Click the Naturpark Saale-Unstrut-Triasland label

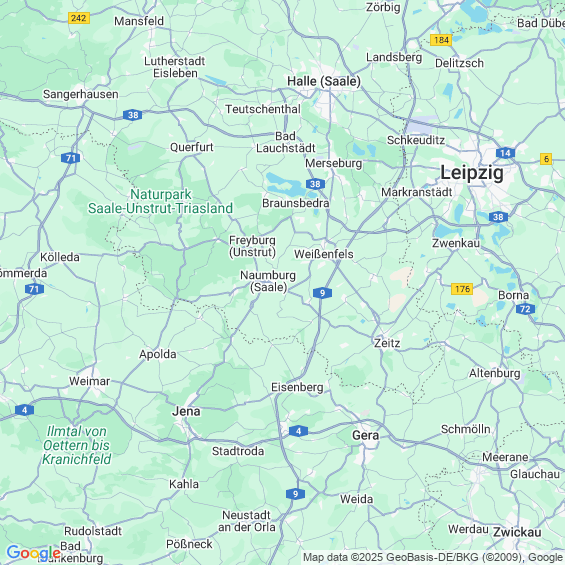click(160, 201)
